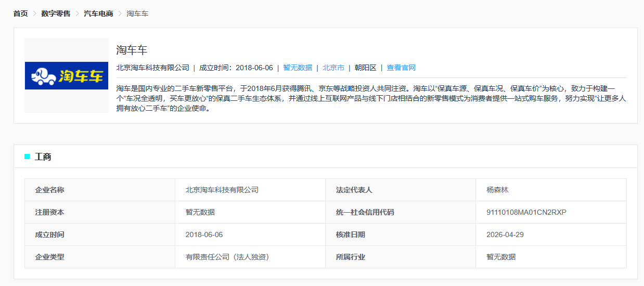Click the chevron after 数字零售 breadcrumb

click(78, 14)
